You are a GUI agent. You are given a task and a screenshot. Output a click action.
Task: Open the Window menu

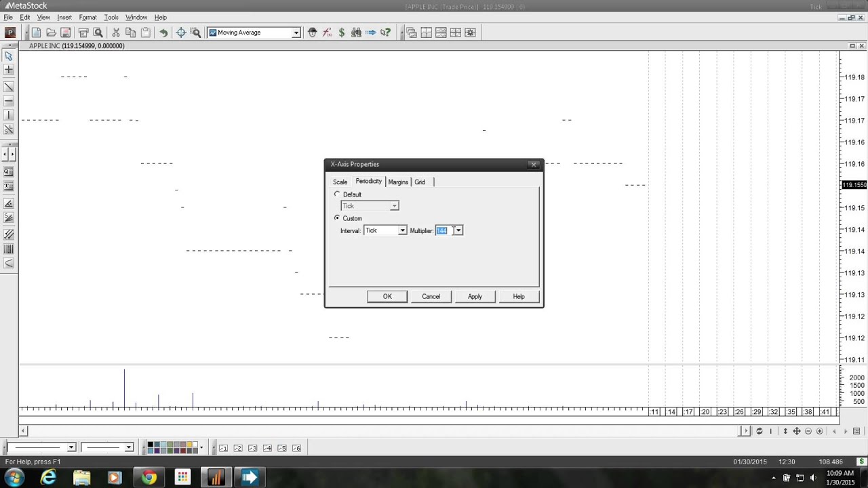point(136,17)
